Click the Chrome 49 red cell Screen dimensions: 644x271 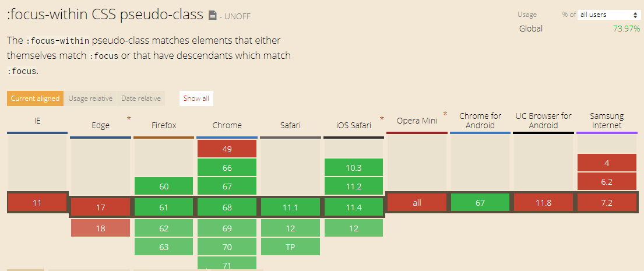pos(227,149)
